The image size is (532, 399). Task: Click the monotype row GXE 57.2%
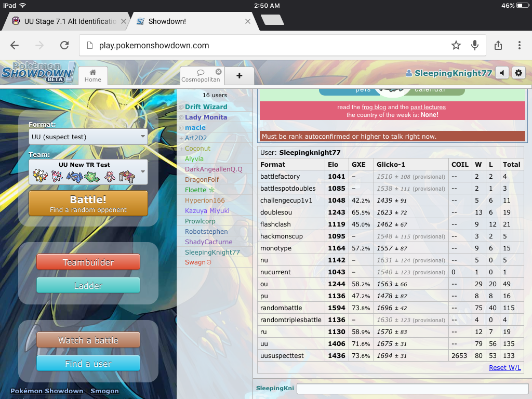pyautogui.click(x=361, y=248)
